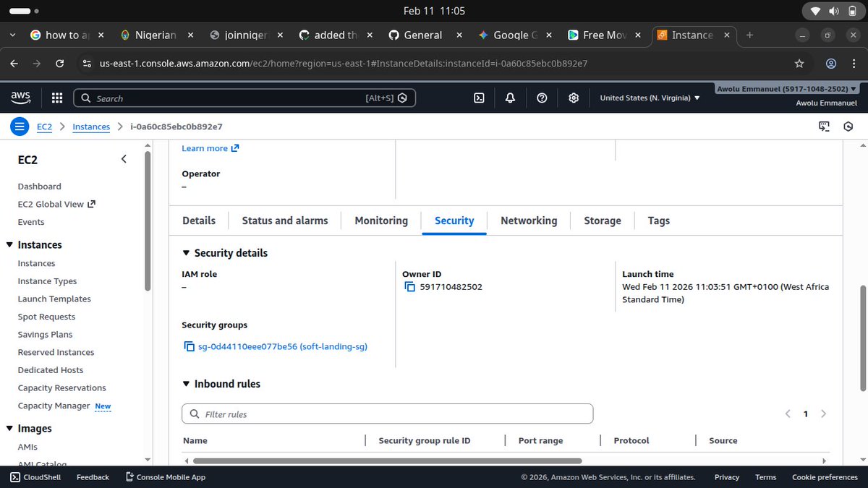Switch to the Details tab
The width and height of the screenshot is (868, 488).
click(199, 221)
